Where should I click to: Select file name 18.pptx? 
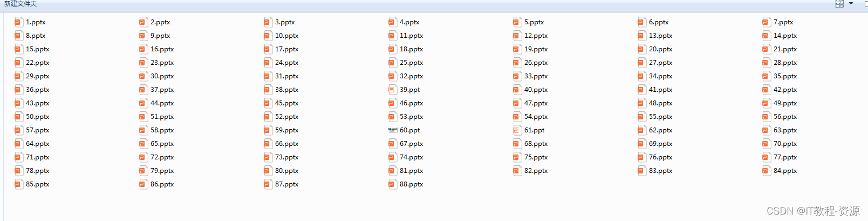pyautogui.click(x=412, y=49)
